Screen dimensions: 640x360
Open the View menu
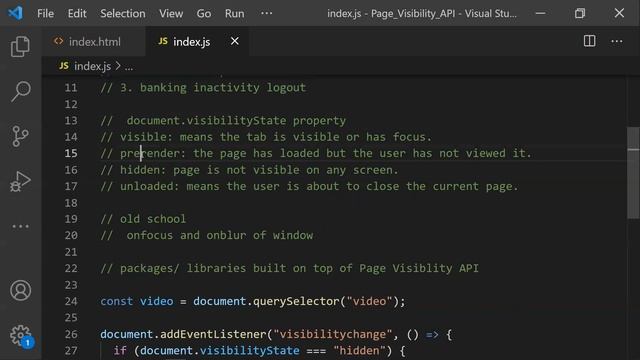pyautogui.click(x=171, y=13)
